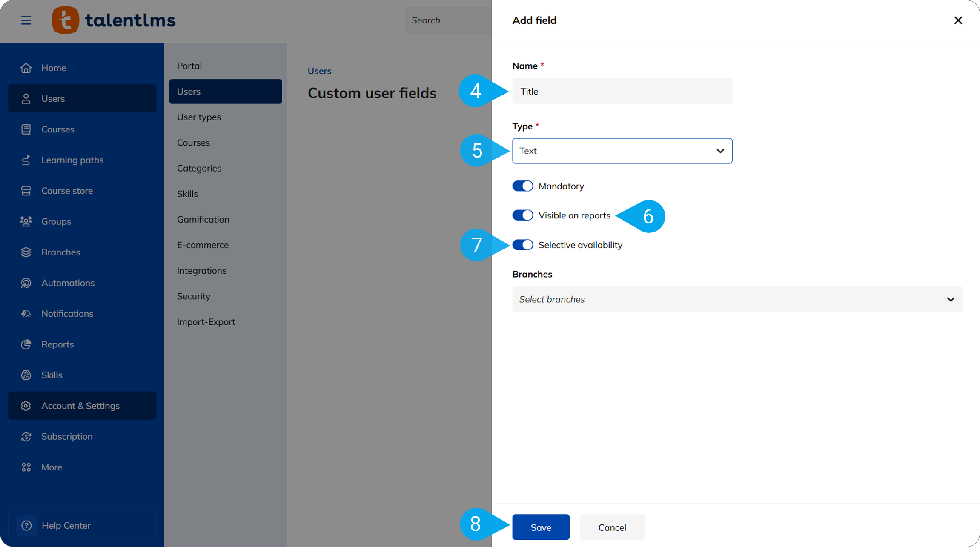Turn off Visible on reports toggle
The image size is (980, 547).
coord(523,215)
